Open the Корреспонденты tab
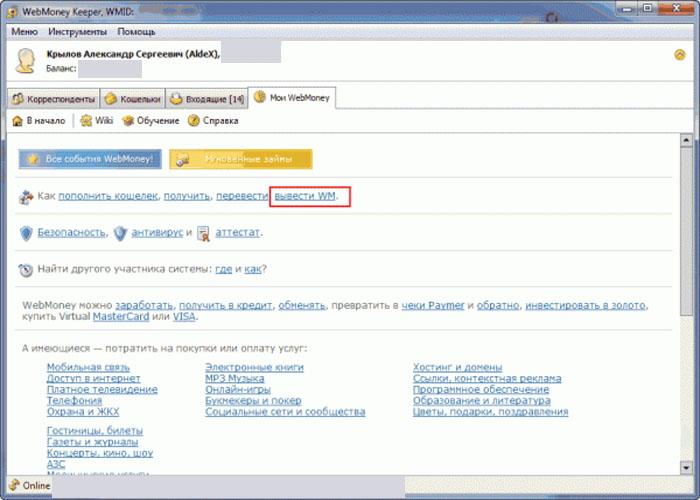The image size is (700, 500). [x=54, y=99]
